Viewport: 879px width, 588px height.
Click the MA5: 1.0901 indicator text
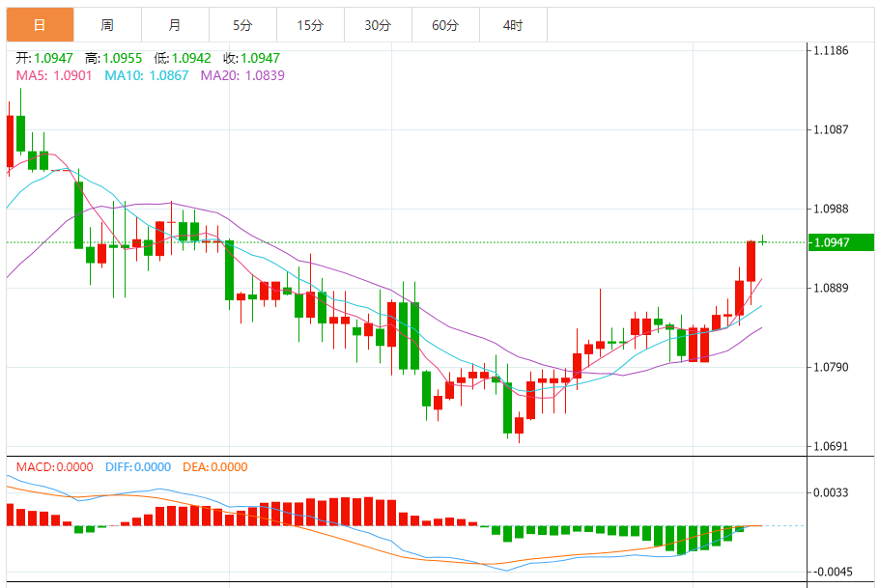tap(54, 75)
